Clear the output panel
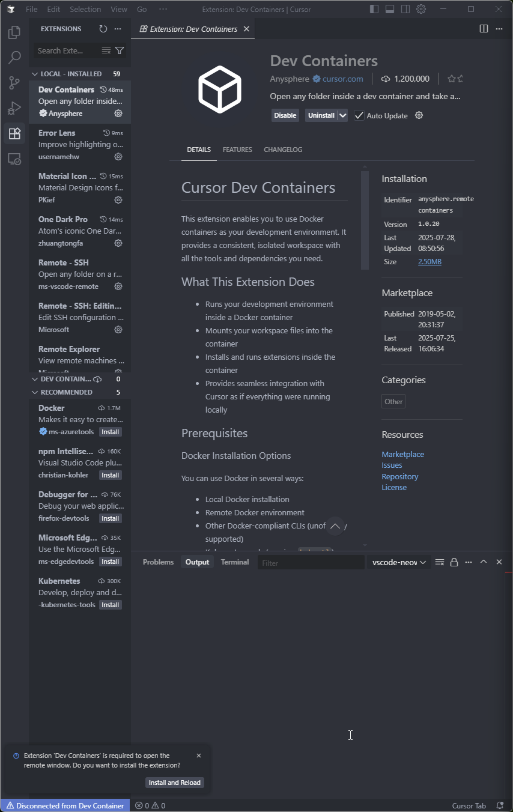Viewport: 513px width, 812px height. (x=440, y=562)
